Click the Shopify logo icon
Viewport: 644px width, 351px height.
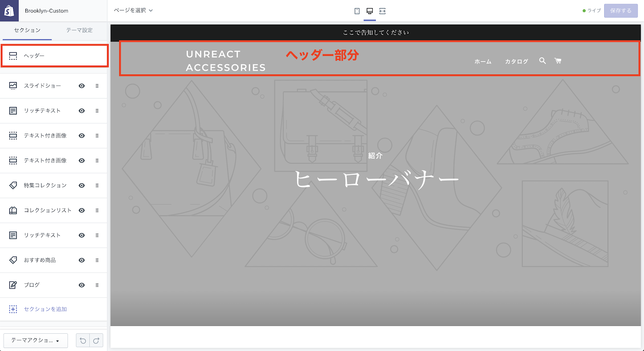click(9, 11)
